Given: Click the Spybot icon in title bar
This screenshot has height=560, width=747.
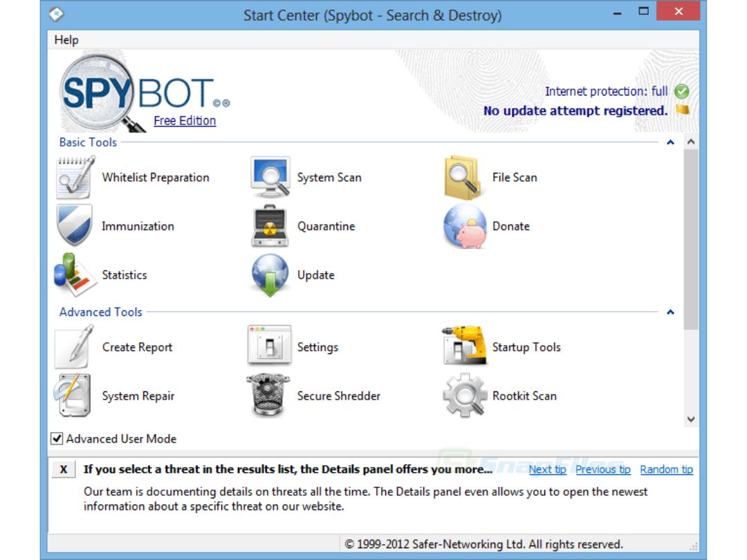Looking at the screenshot, I should (x=56, y=14).
